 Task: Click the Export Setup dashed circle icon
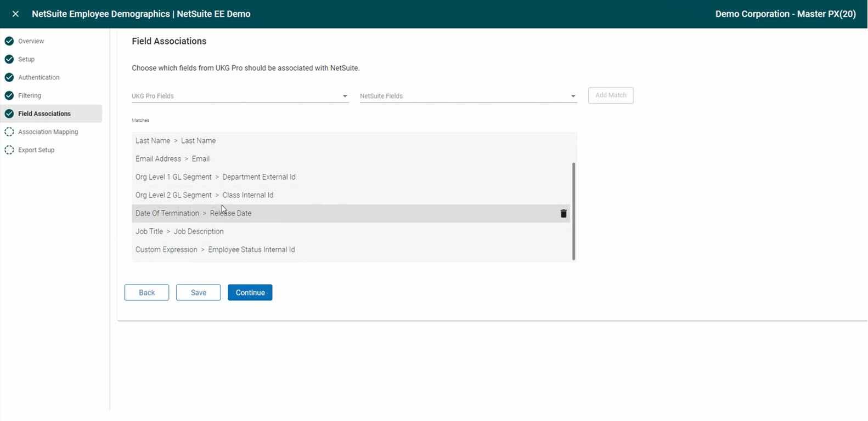(9, 150)
